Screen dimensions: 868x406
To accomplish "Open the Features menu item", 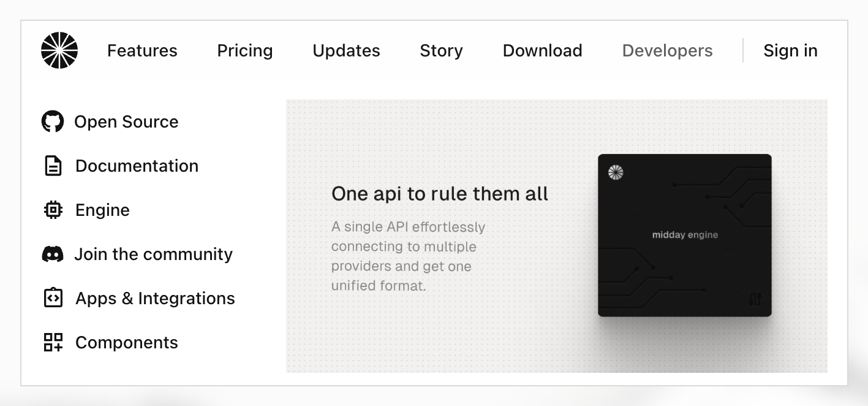I will [x=142, y=50].
